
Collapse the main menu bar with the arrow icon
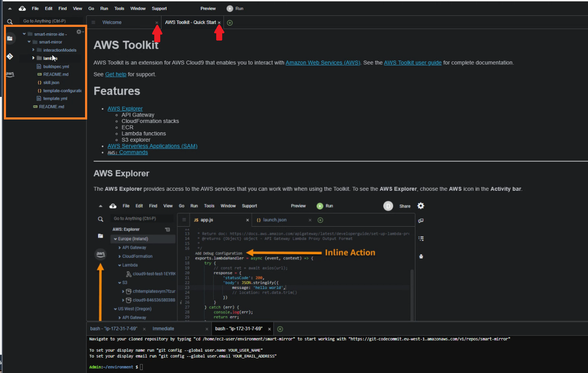point(10,9)
